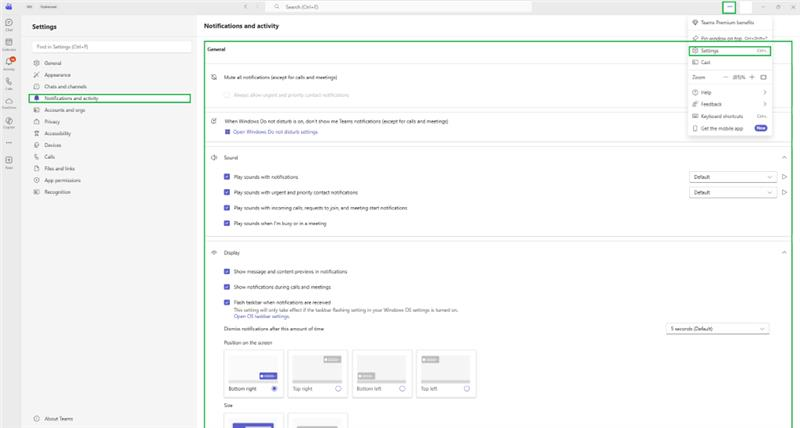Collapse the Sound section chevron
Image resolution: width=800 pixels, height=428 pixels.
pos(784,158)
